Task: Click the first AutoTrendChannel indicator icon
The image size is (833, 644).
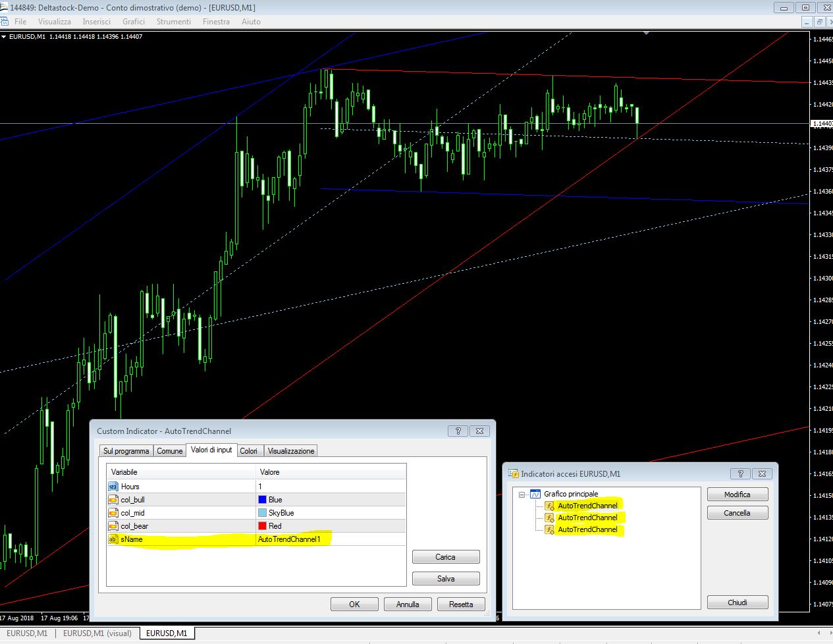Action: pyautogui.click(x=549, y=506)
